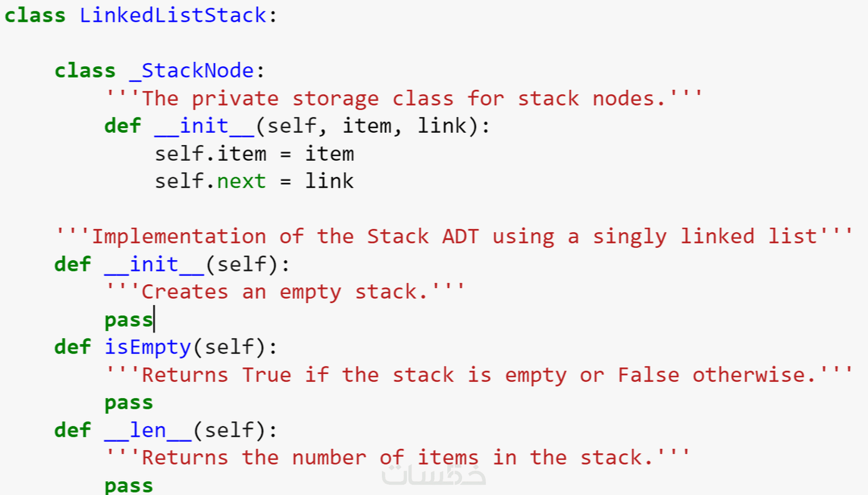868x495 pixels.
Task: Click the private storage class docstring
Action: tap(403, 98)
